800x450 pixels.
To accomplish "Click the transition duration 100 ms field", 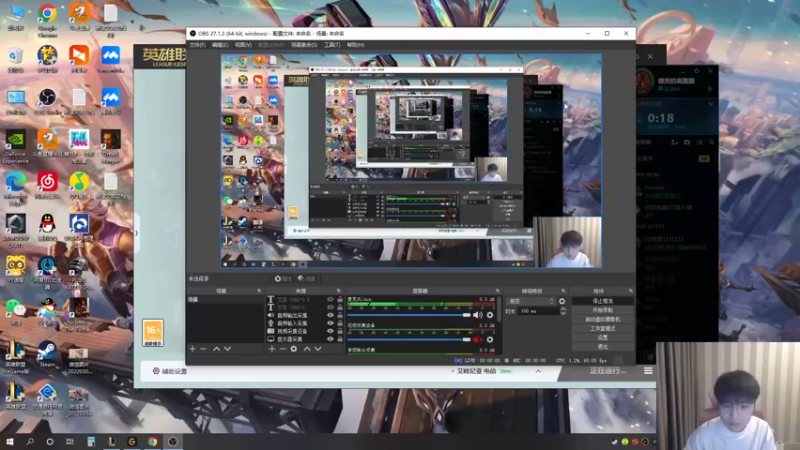I will pyautogui.click(x=538, y=311).
